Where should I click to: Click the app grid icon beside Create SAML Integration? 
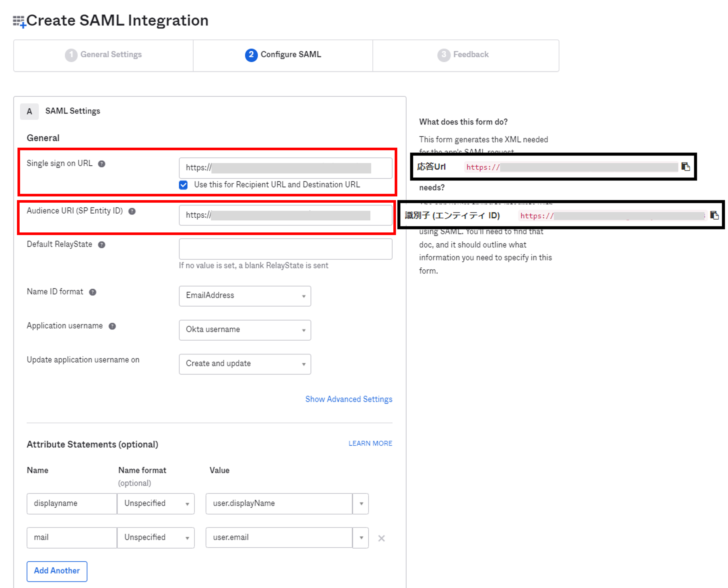click(x=19, y=21)
